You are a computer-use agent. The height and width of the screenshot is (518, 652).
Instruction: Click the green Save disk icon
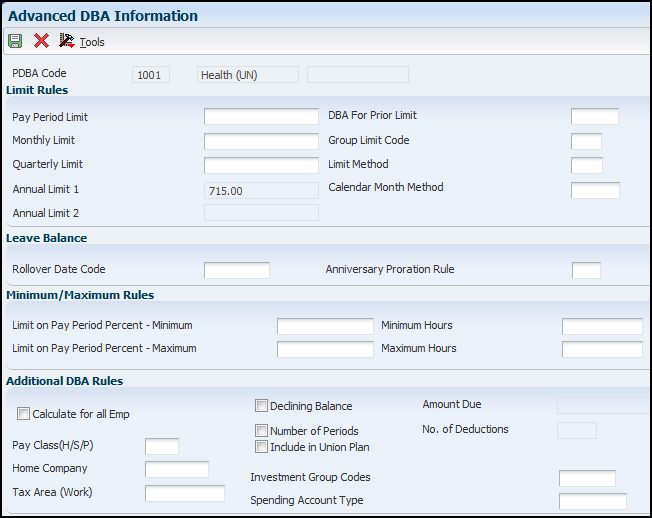(15, 41)
